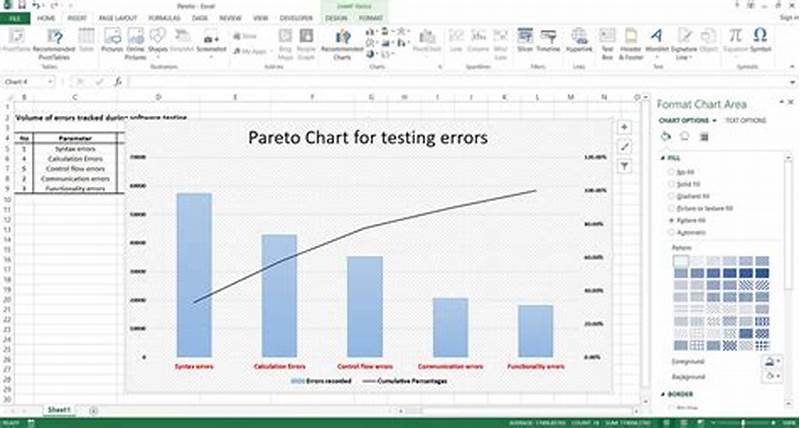Screen dimensions: 800x428
Task: Click the Pareto Chart title text
Action: tap(368, 138)
